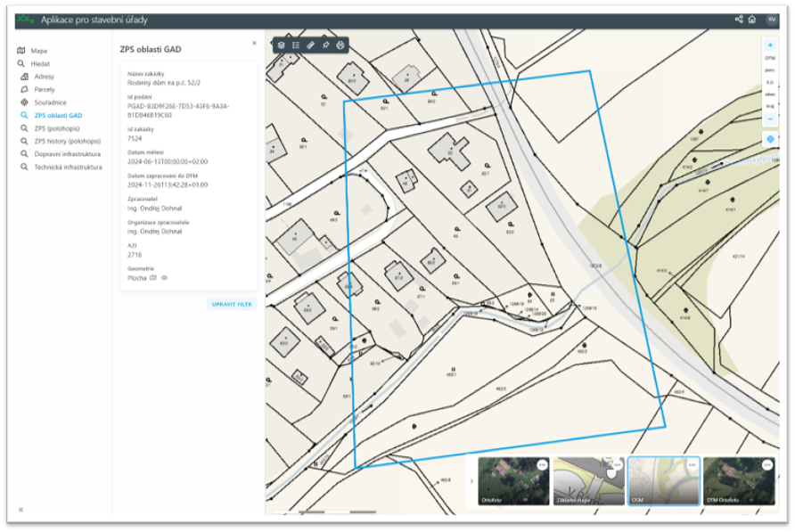Click the Aplikace pro stavební úřady title

point(94,20)
